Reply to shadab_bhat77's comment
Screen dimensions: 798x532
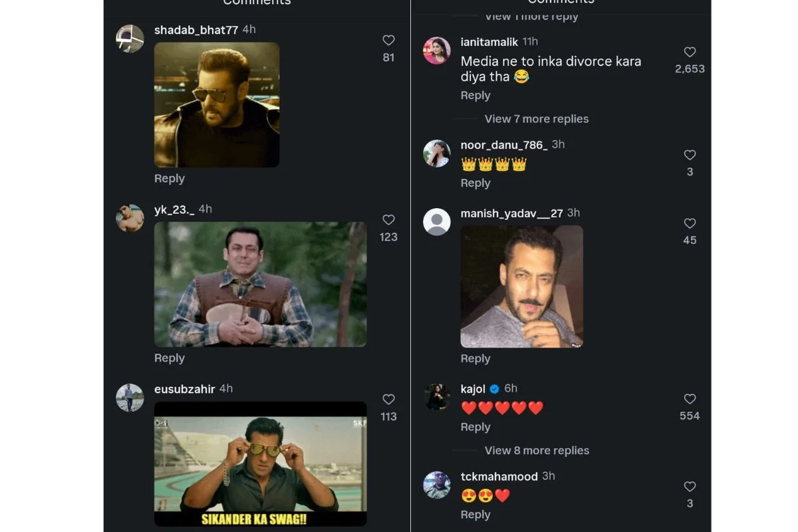click(170, 178)
